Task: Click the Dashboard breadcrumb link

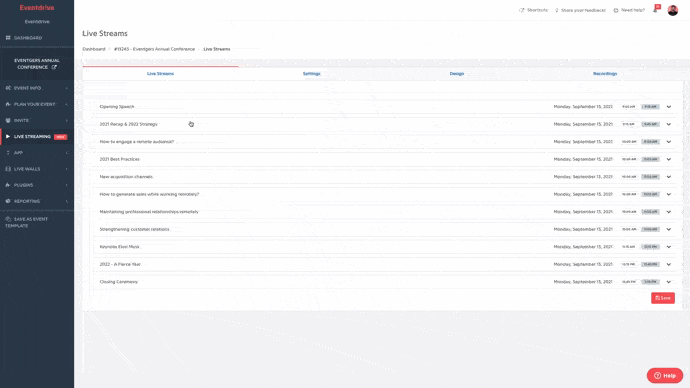Action: pos(94,49)
